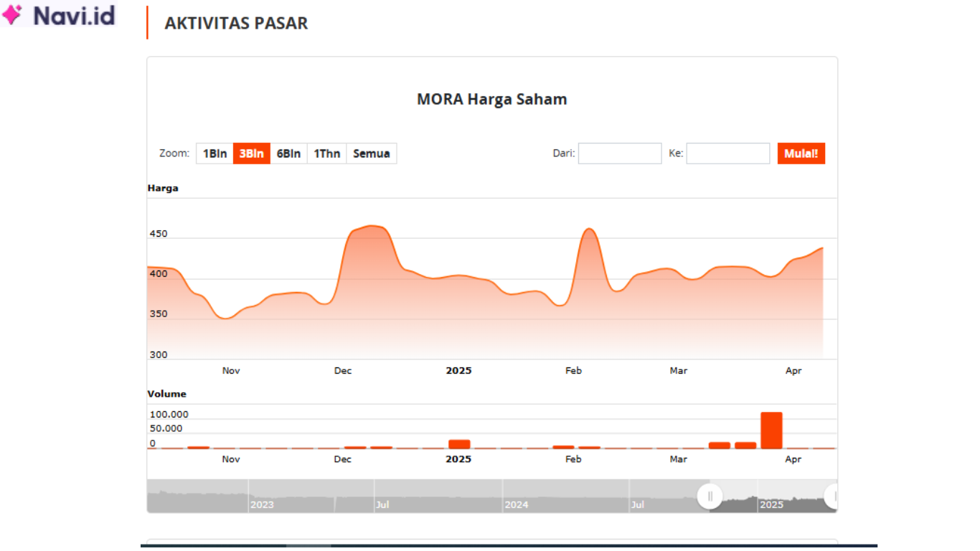Click the MORA Harga Saham chart title
Image resolution: width=980 pixels, height=551 pixels.
(x=492, y=99)
